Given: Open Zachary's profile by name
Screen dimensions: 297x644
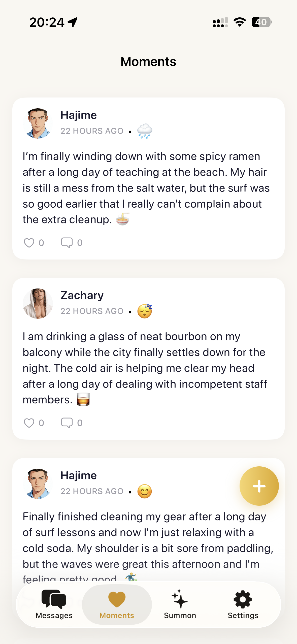Looking at the screenshot, I should (x=82, y=295).
